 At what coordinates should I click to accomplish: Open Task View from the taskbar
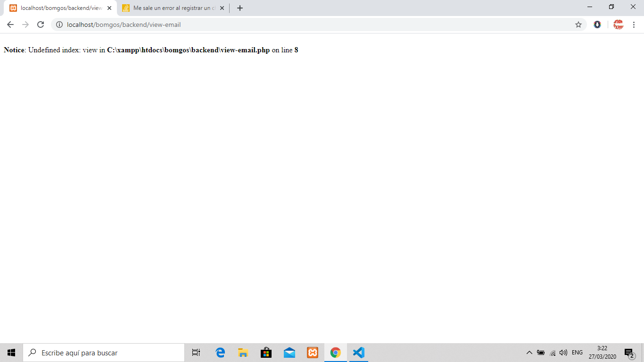pyautogui.click(x=196, y=353)
